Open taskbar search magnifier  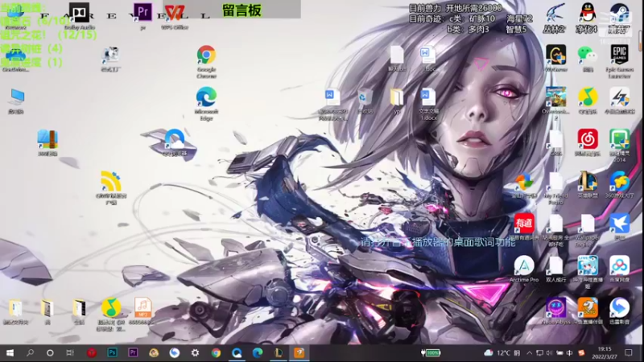[x=30, y=353]
